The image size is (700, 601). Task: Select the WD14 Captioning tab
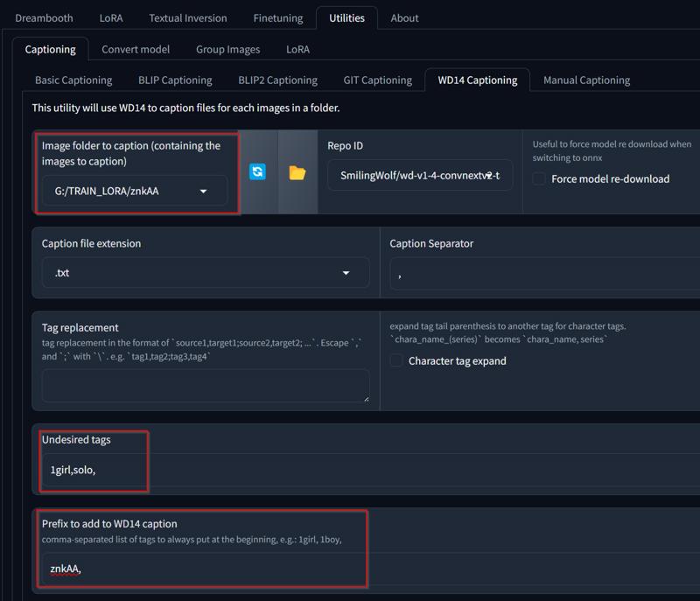click(x=478, y=80)
